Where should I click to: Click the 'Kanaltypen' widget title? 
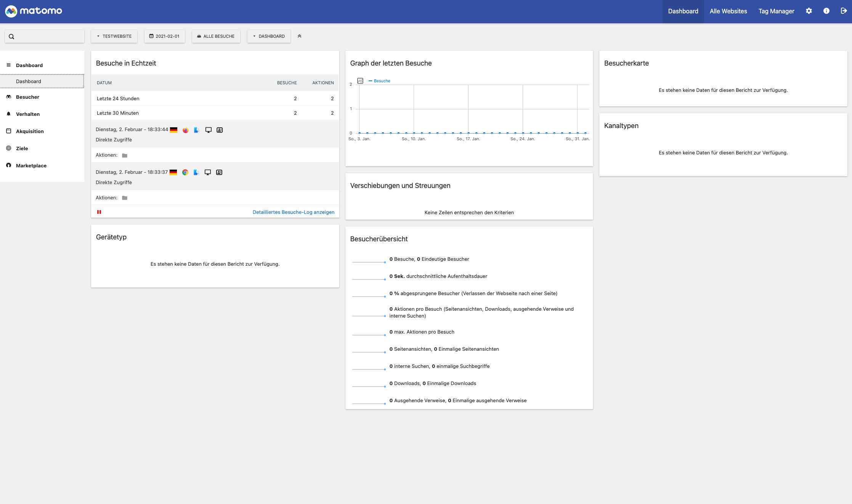621,126
